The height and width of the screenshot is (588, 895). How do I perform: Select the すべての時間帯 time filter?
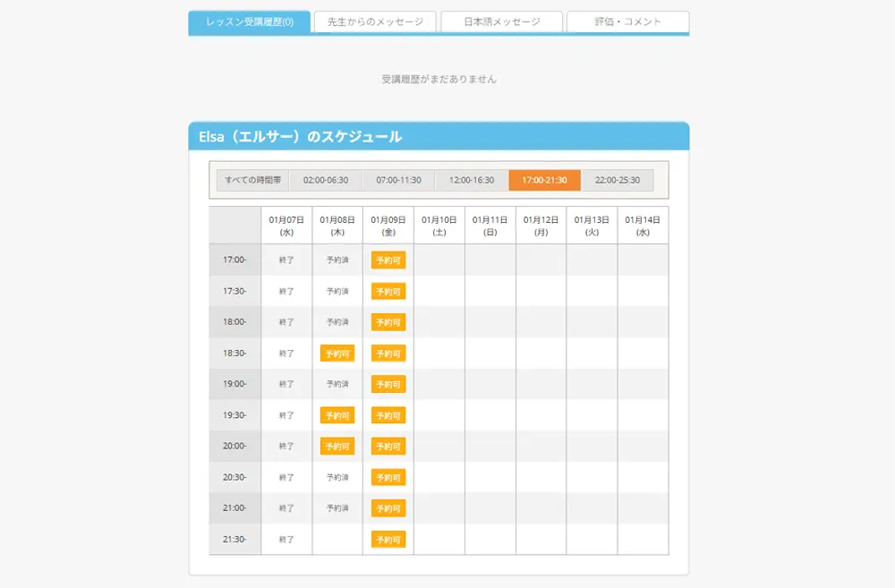[252, 180]
